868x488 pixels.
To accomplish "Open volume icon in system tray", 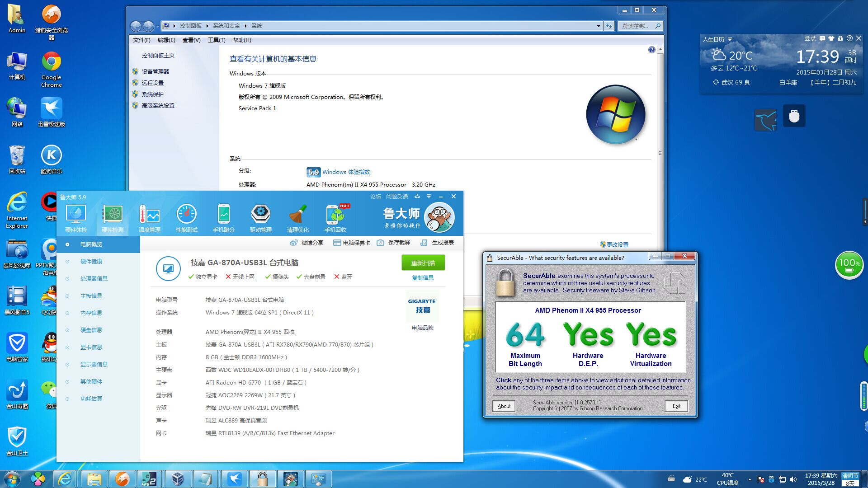I will coord(793,479).
